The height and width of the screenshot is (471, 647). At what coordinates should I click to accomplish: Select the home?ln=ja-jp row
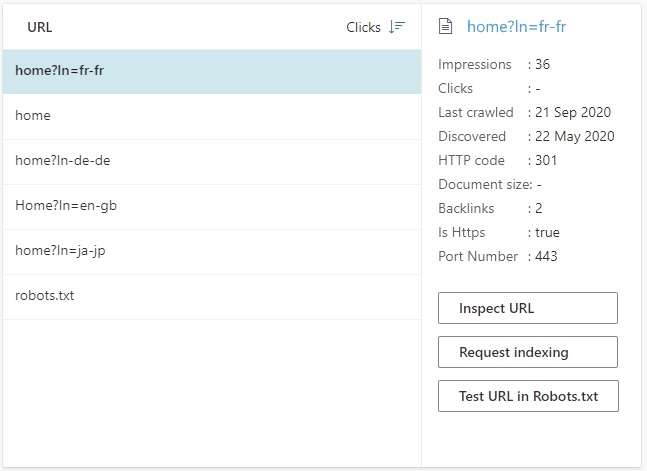[x=212, y=252]
